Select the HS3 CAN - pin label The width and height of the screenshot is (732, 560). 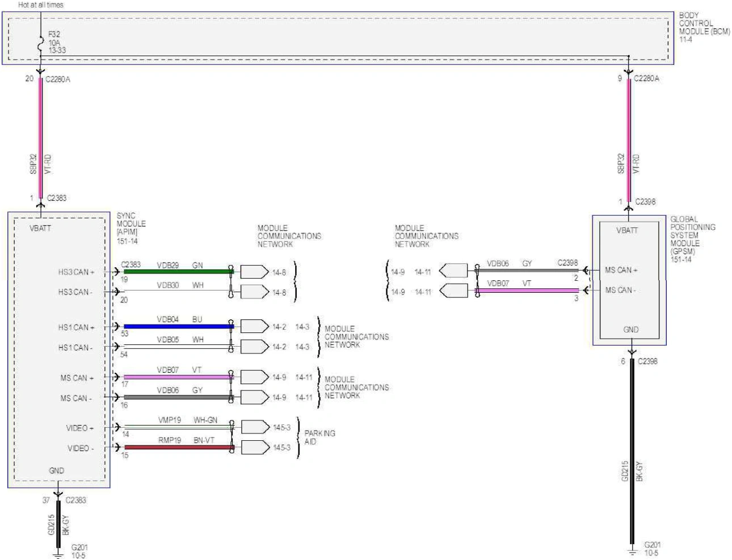(x=75, y=292)
